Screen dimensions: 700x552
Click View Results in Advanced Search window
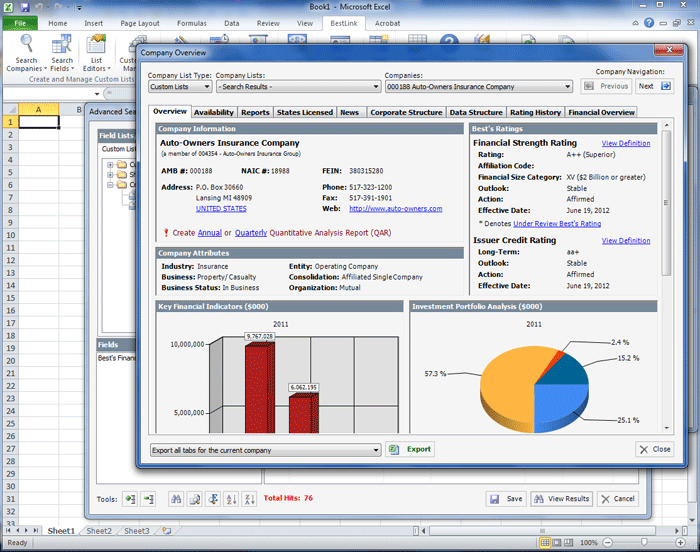click(x=562, y=498)
